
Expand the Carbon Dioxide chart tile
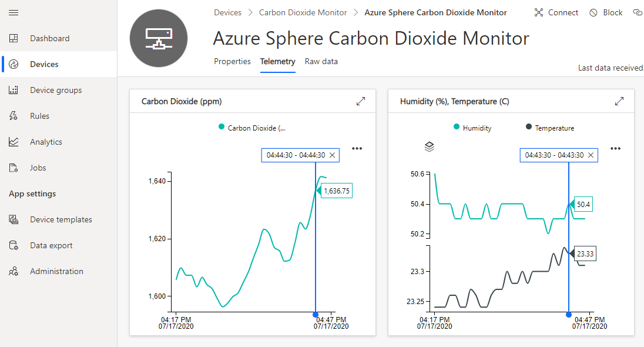pyautogui.click(x=361, y=101)
